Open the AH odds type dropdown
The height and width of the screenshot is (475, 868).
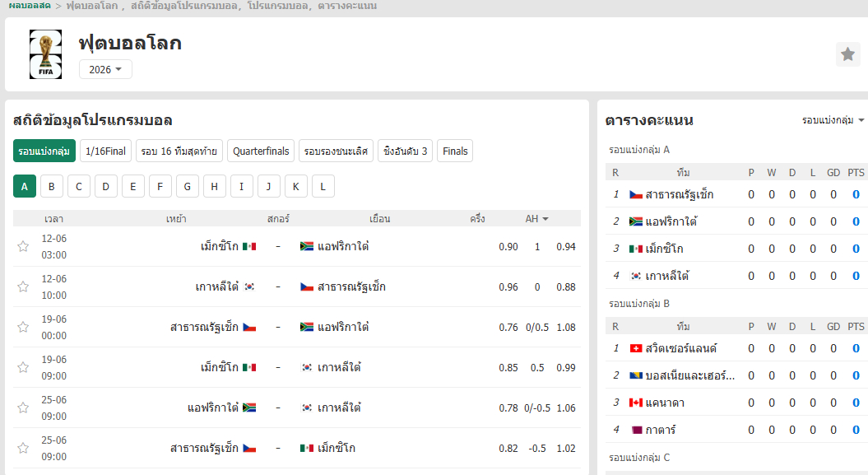tap(536, 219)
